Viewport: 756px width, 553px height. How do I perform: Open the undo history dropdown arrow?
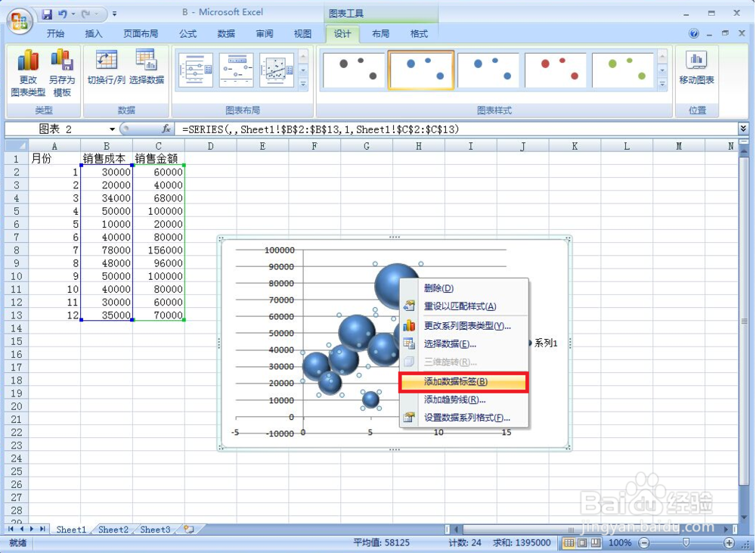pyautogui.click(x=73, y=14)
